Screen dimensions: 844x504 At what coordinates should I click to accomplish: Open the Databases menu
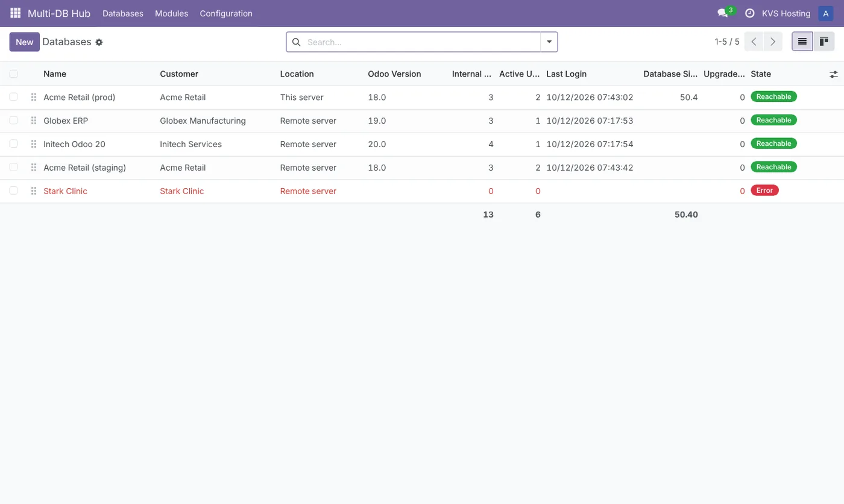coord(123,13)
